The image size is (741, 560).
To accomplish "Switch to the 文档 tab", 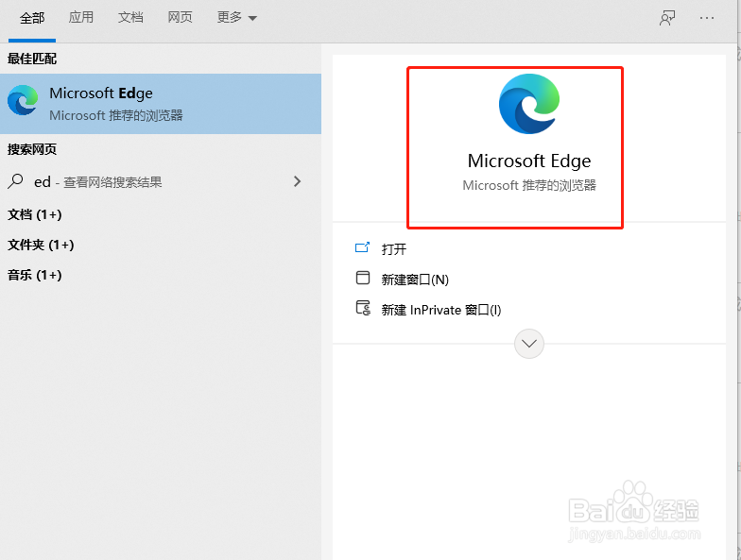I will click(x=130, y=17).
